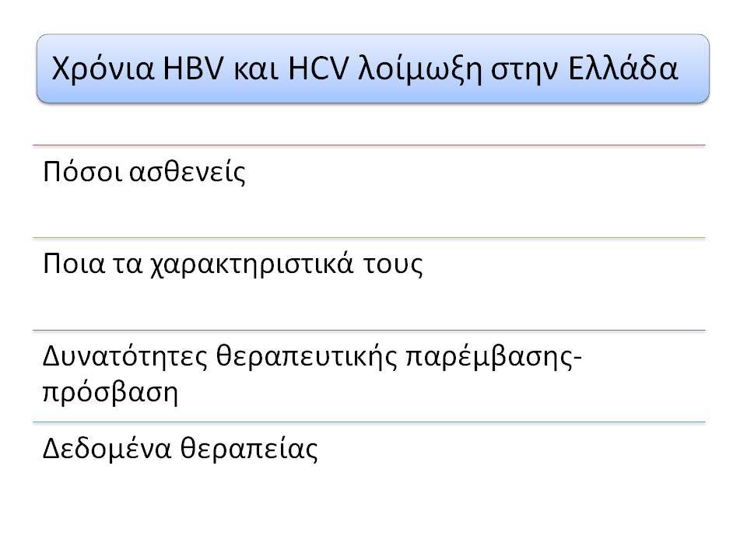Click the green separator line above "Ποια τα χαρακτηριστικά"

click(x=369, y=238)
